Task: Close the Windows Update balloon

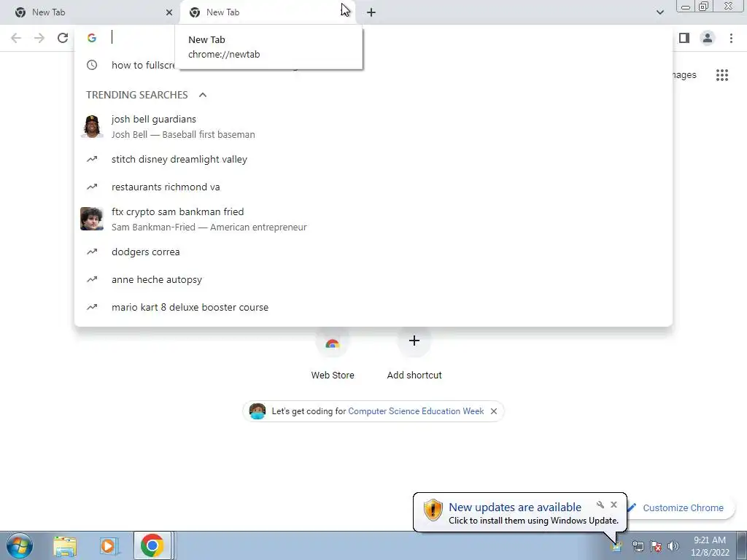Action: point(614,505)
